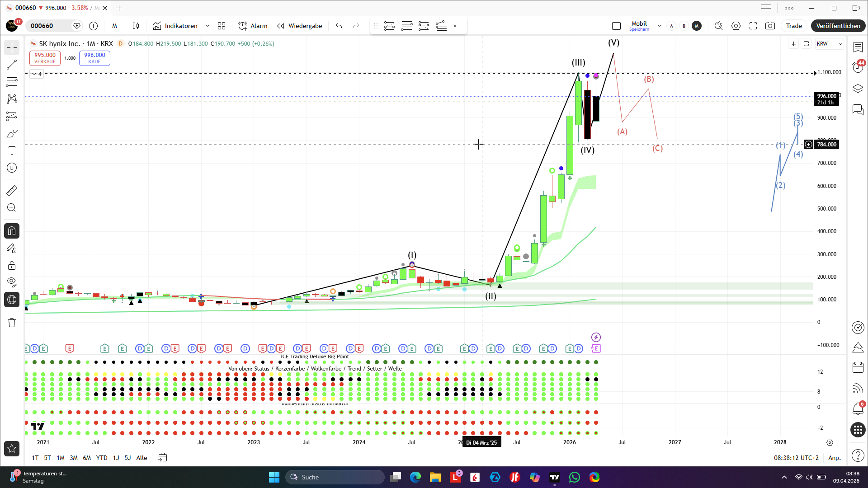Click the Trade button
868x488 pixels.
(x=793, y=26)
